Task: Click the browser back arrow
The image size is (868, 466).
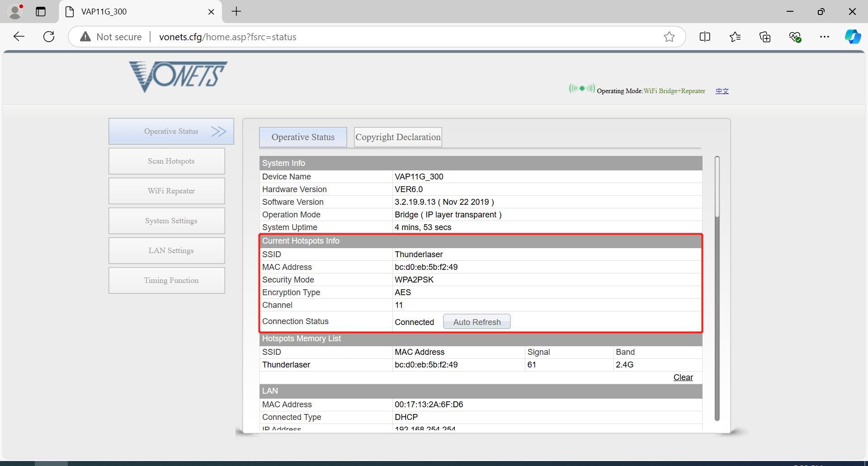Action: pos(19,37)
